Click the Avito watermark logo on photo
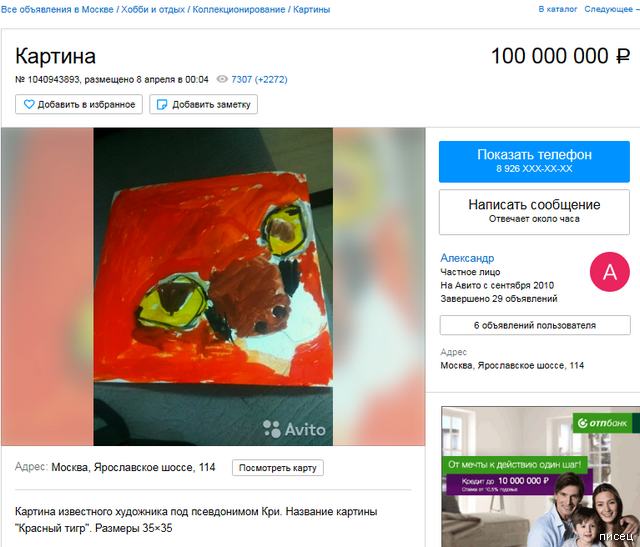Image resolution: width=640 pixels, height=547 pixels. click(294, 429)
